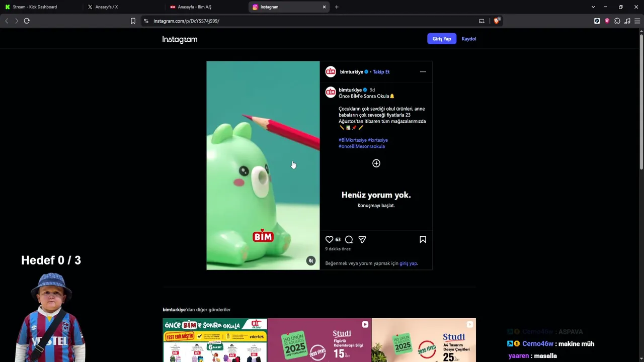Open the dark square extension icon in toolbar

coord(597,21)
